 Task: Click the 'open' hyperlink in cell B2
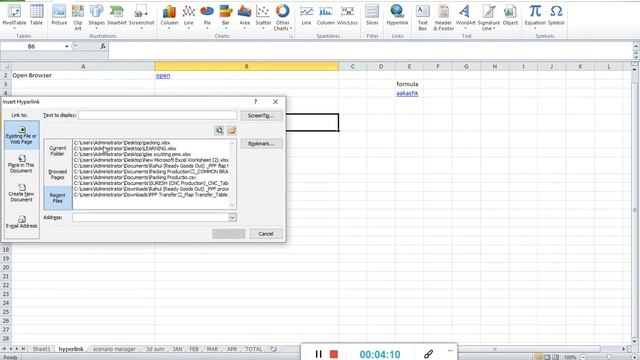(x=163, y=76)
